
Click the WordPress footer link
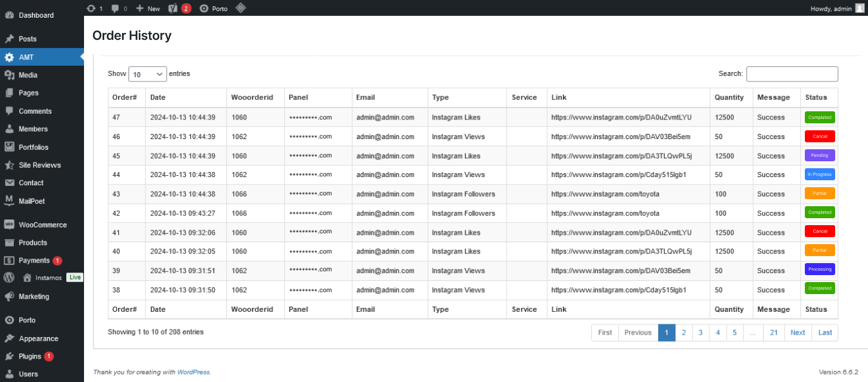[x=193, y=373]
